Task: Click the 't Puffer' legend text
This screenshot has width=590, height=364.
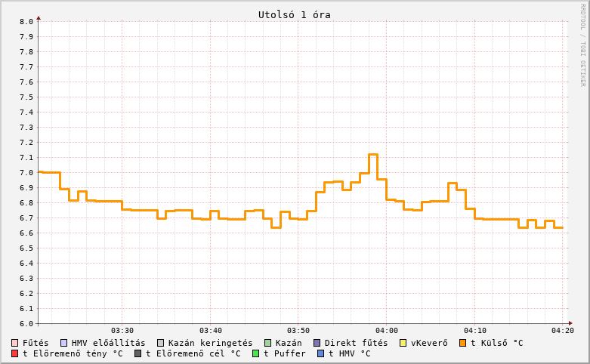Action: (x=285, y=353)
